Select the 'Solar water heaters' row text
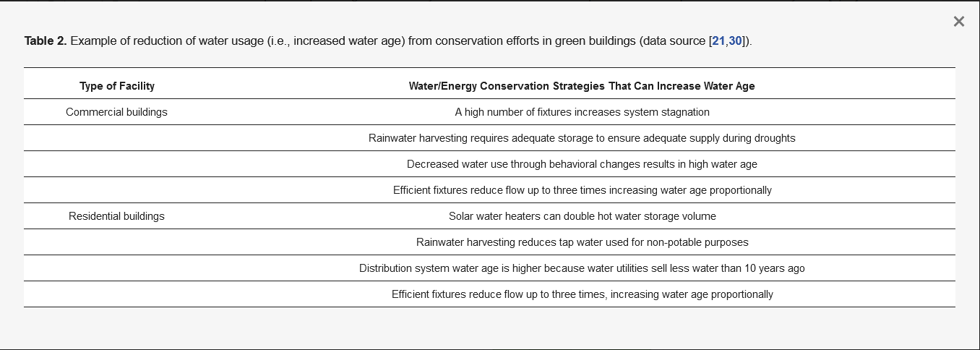The image size is (980, 350). pyautogui.click(x=582, y=216)
